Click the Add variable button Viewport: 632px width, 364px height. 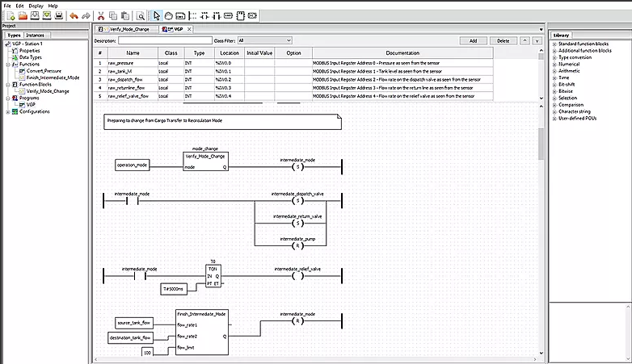pos(472,40)
